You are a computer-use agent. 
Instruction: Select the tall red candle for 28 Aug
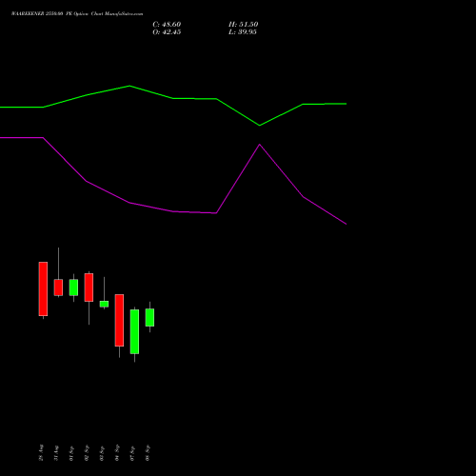[x=43, y=288]
